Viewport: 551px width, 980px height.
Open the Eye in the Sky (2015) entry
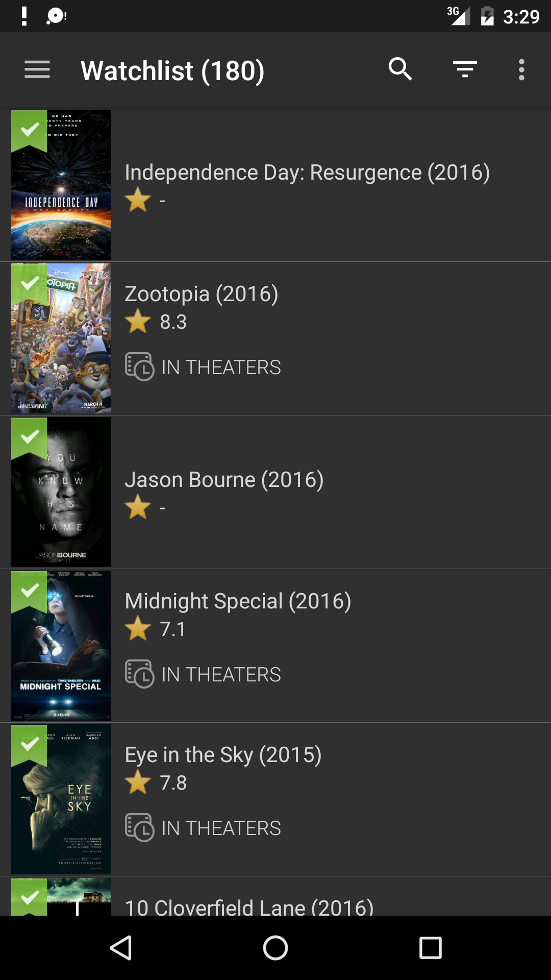(223, 755)
